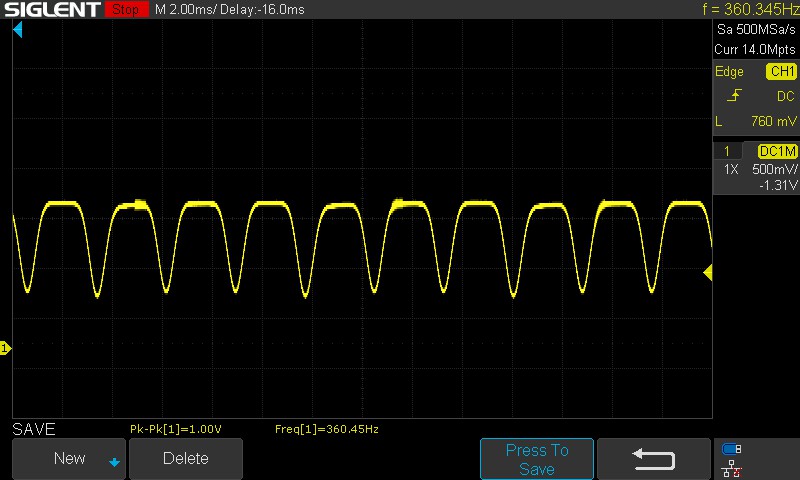This screenshot has height=480, width=800.
Task: Click the Pk-Pk[1]=1.00V measurement
Action: pos(176,429)
